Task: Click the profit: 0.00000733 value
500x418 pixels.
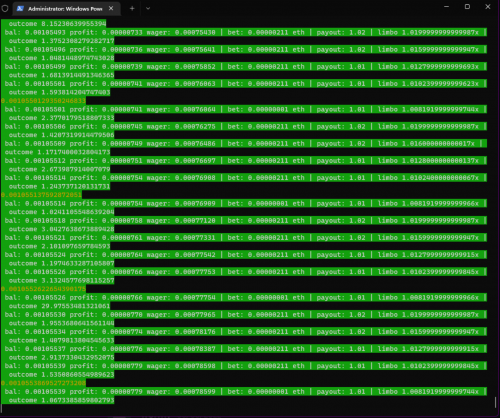Action: coord(106,32)
